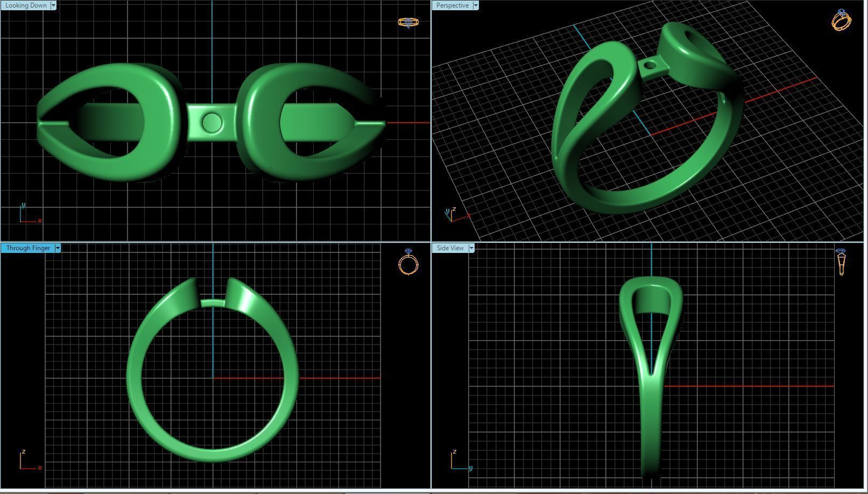Screen dimensions: 868x494
Task: Click the Perspective viewport label
Action: 452,5
